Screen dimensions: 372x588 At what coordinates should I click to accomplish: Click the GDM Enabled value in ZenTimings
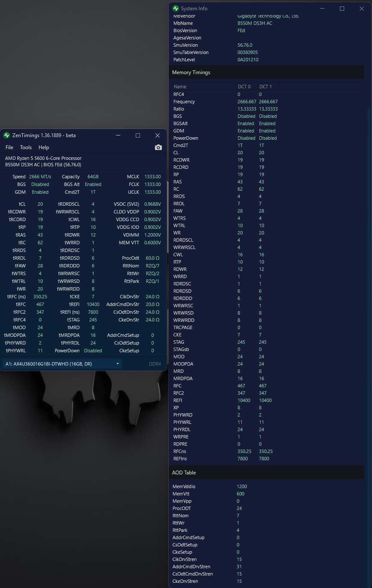point(40,192)
